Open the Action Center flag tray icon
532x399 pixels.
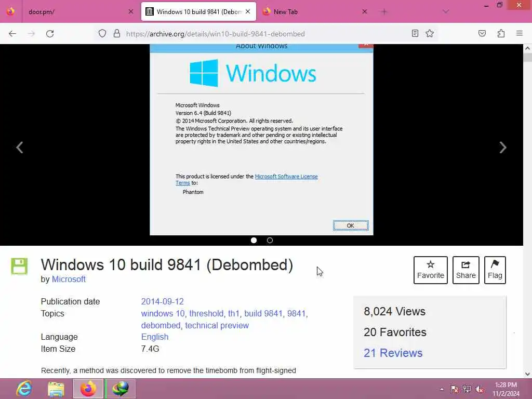point(454,389)
